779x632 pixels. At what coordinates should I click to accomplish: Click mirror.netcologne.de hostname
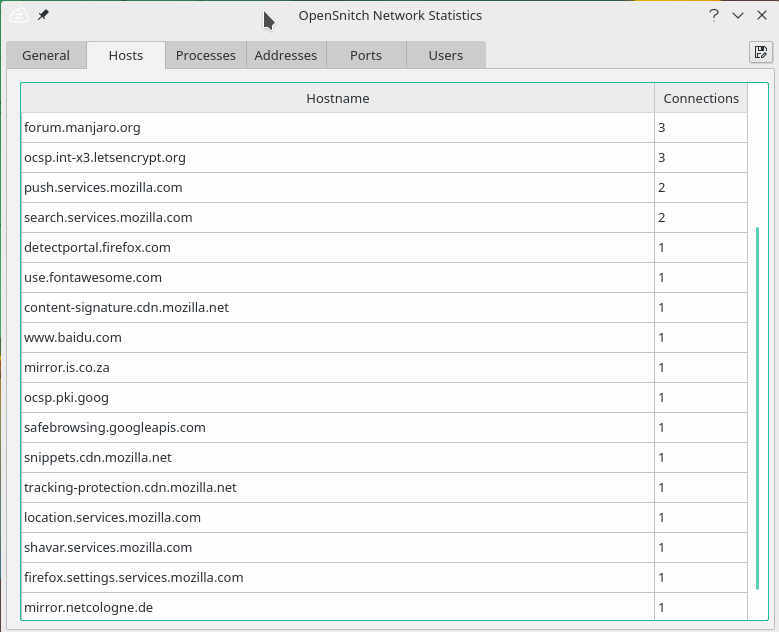(x=88, y=608)
